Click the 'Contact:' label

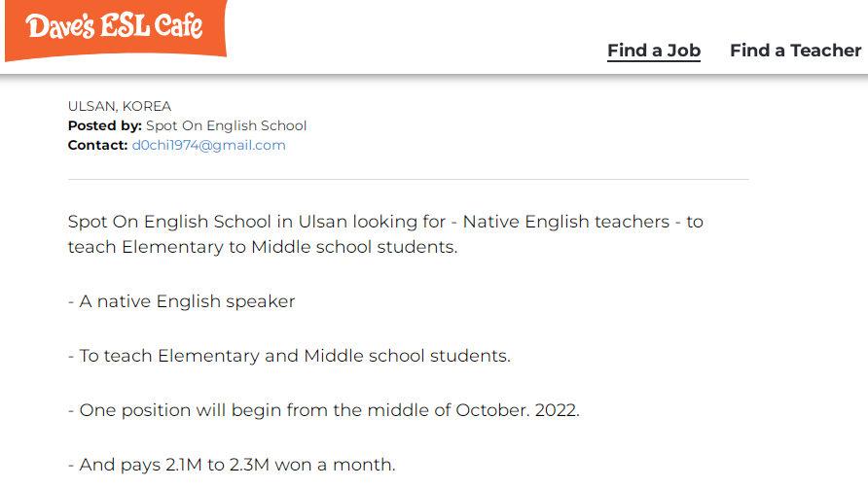click(97, 145)
